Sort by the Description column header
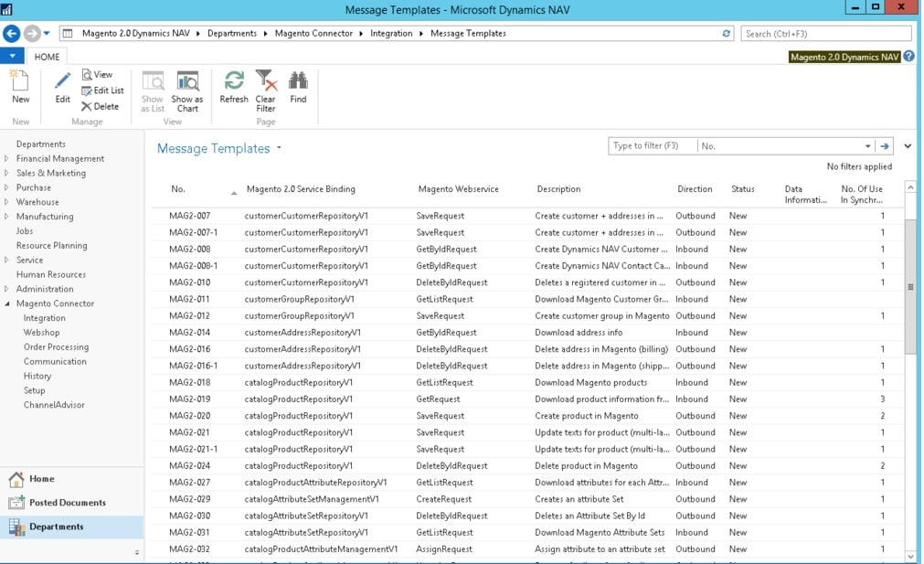The width and height of the screenshot is (924, 564). [x=558, y=189]
